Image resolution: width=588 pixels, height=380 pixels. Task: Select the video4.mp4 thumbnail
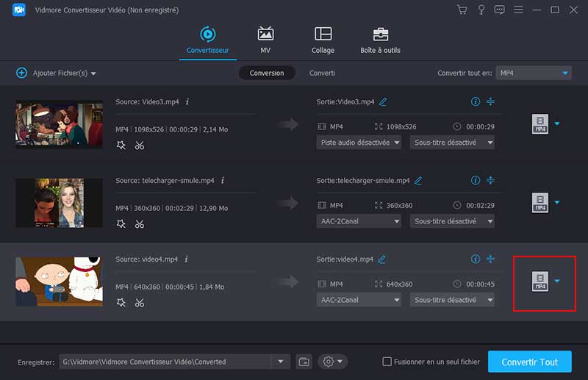pyautogui.click(x=59, y=281)
